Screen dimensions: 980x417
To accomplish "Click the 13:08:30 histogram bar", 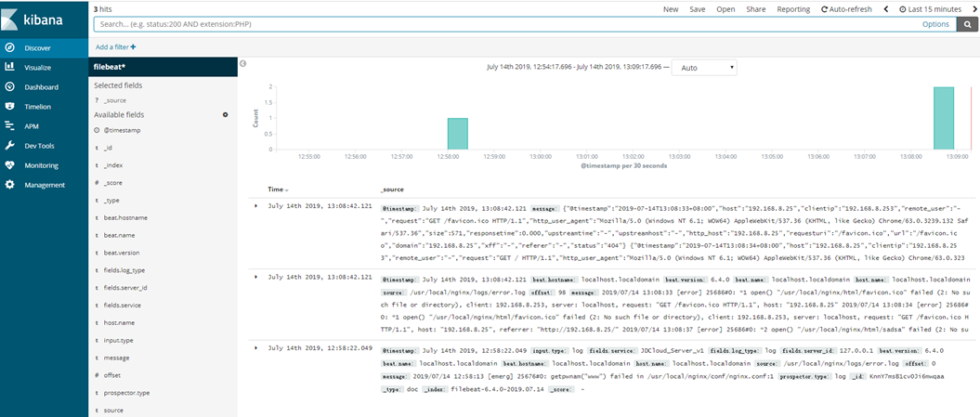I will click(944, 118).
